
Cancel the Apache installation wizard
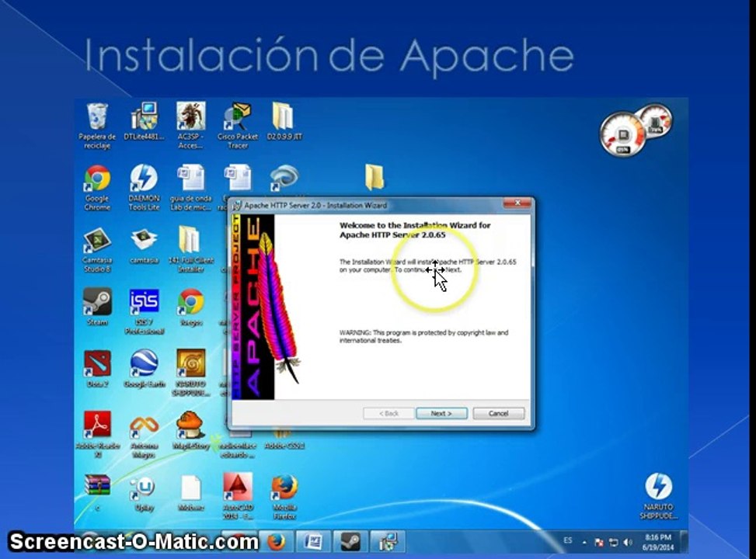pos(499,414)
